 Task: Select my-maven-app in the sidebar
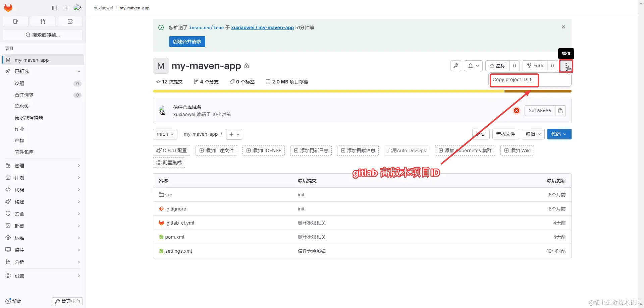43,60
